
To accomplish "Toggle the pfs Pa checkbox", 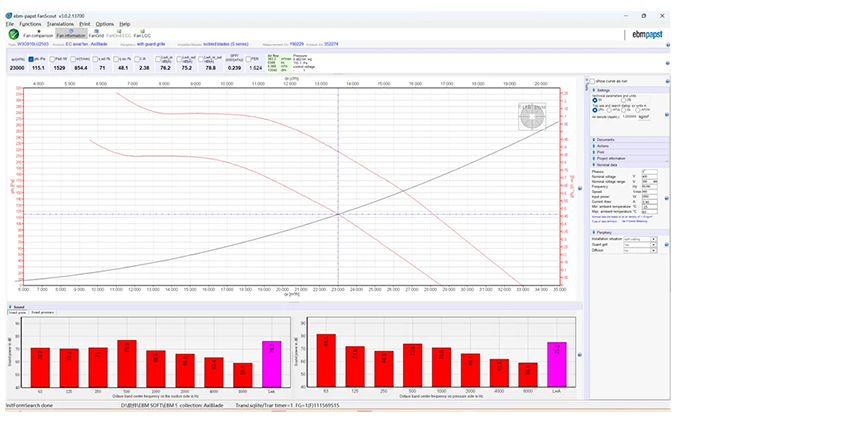I will click(31, 59).
